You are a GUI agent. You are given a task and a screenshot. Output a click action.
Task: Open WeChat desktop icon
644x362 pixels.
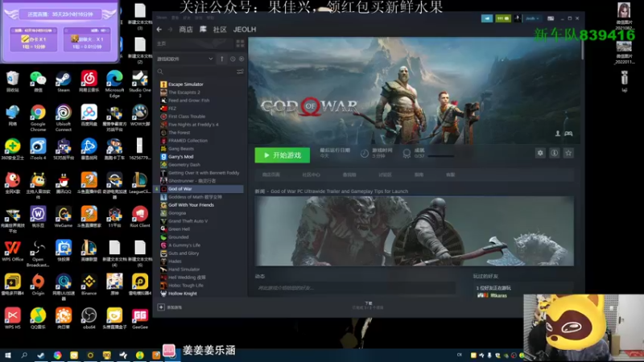[38, 81]
